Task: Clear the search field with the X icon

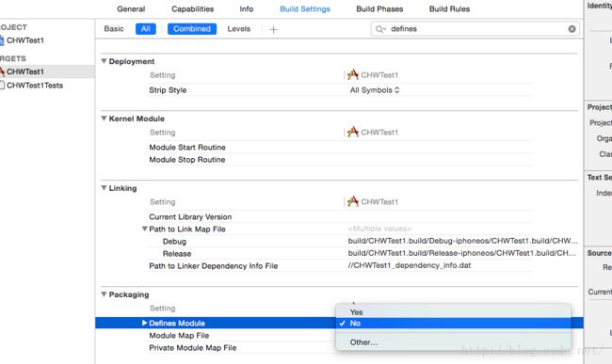Action: [x=572, y=29]
